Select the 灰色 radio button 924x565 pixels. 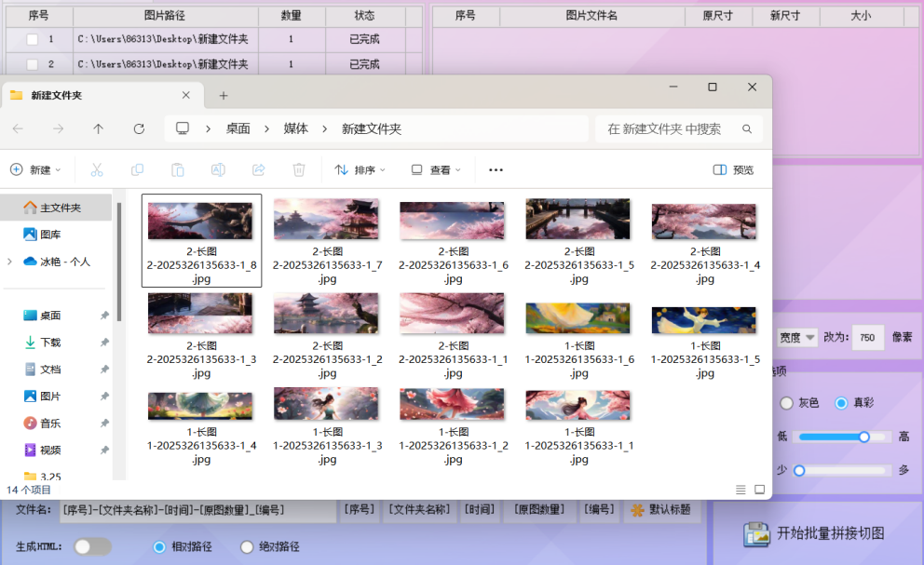(x=786, y=403)
